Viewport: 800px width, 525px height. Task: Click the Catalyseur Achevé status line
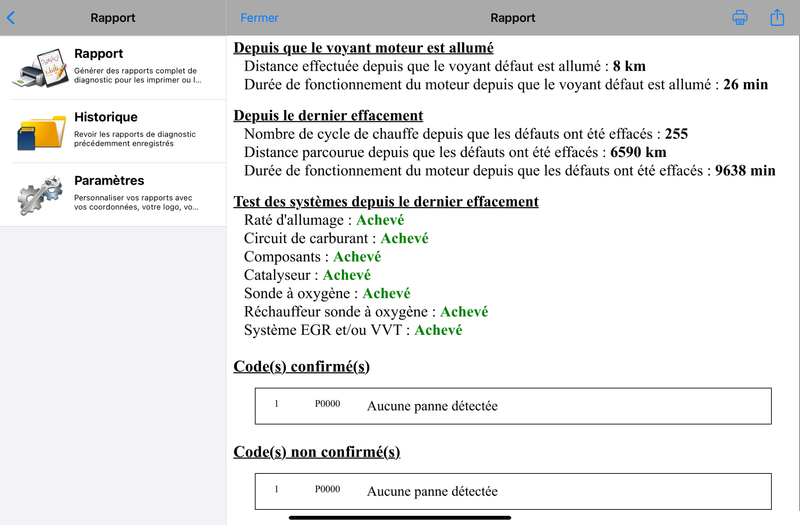(x=307, y=275)
